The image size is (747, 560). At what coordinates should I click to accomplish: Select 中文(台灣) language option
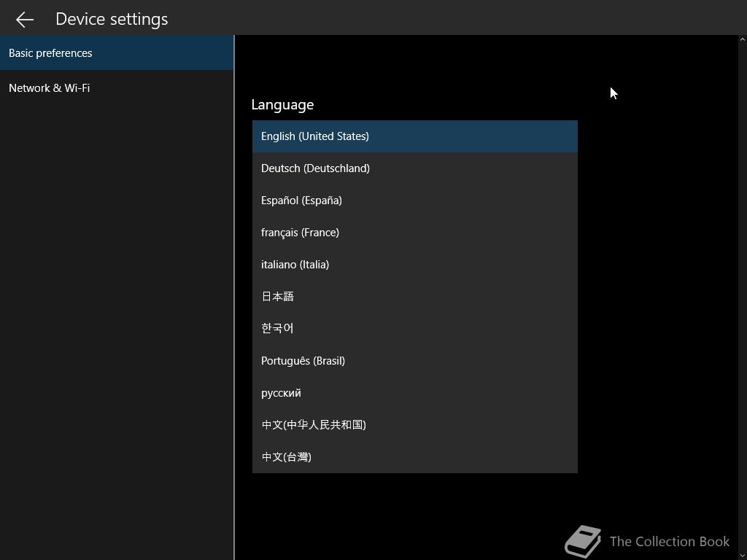414,456
